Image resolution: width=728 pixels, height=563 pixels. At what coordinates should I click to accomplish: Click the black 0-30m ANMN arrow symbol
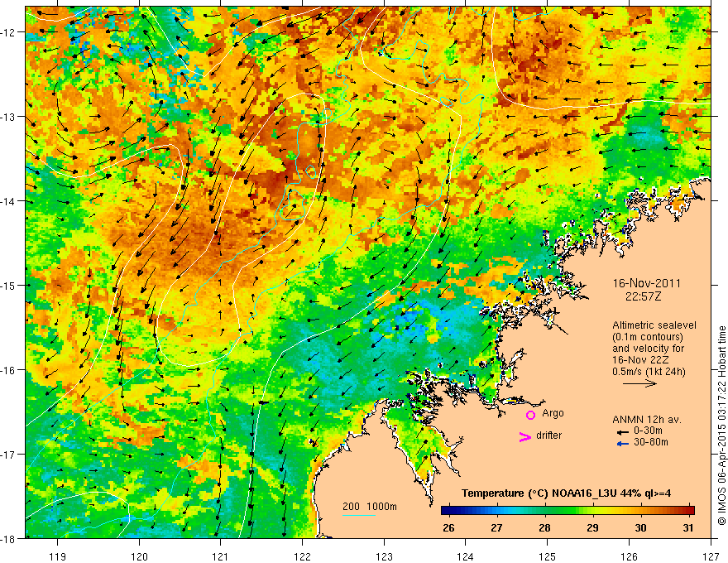[622, 432]
